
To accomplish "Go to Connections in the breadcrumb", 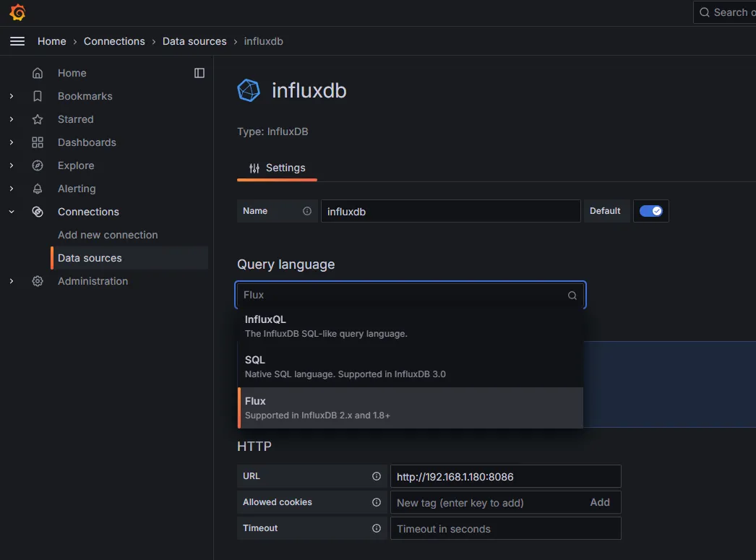I will point(114,41).
